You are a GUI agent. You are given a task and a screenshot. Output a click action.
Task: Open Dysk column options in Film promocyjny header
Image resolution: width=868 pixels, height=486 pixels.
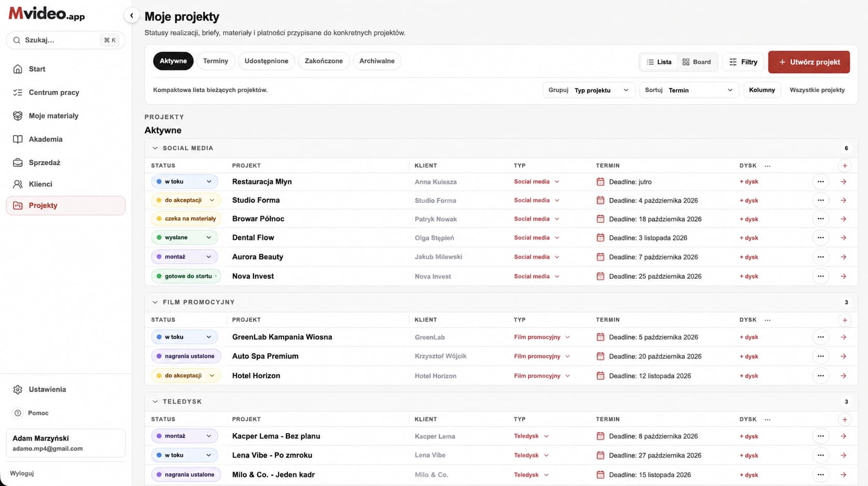pos(768,320)
